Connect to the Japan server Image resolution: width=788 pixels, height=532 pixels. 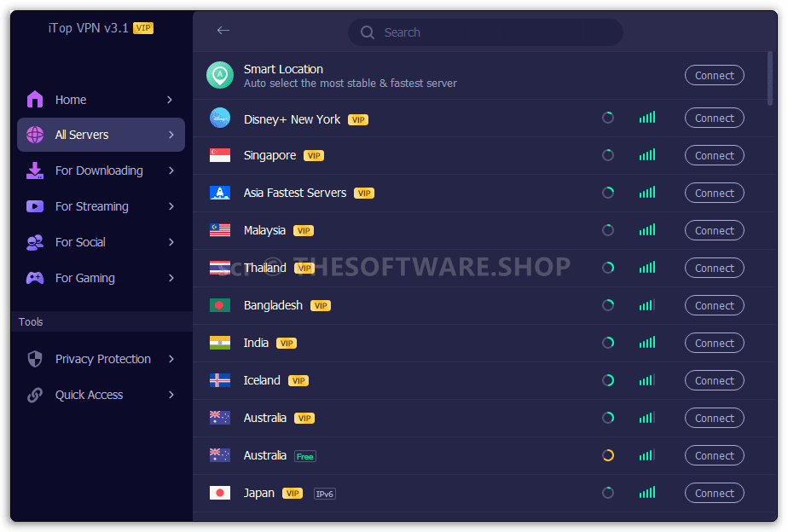[x=714, y=494]
